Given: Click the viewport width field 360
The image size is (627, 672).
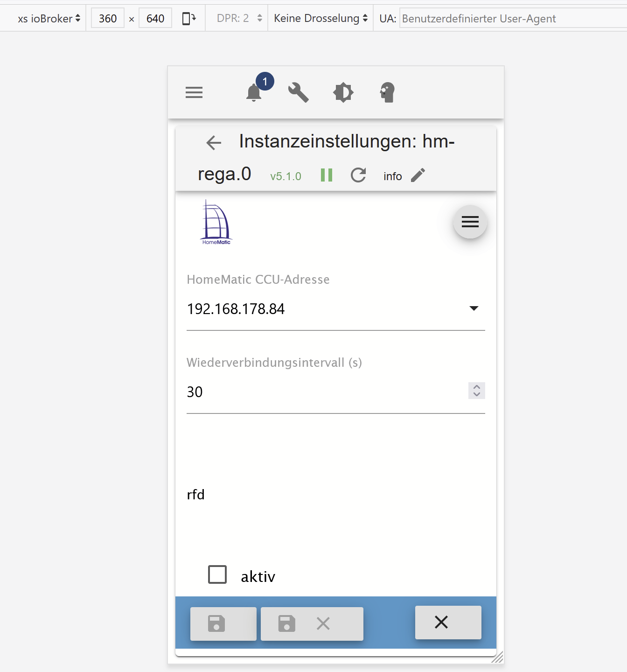Looking at the screenshot, I should (x=108, y=18).
